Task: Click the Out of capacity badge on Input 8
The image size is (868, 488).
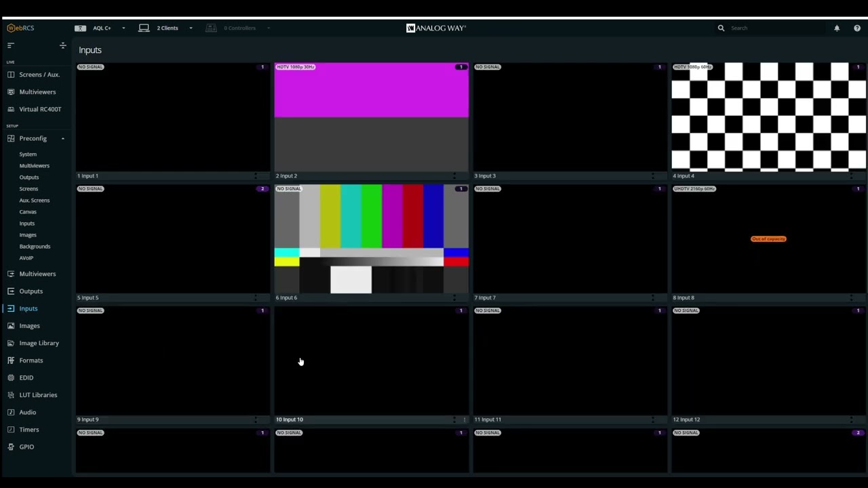Action: [768, 239]
